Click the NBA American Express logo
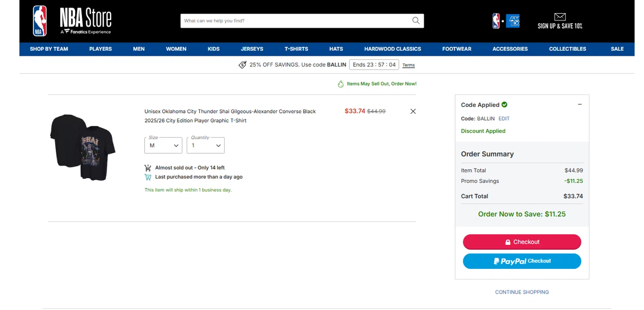Screen dimensions: 644x310 [x=506, y=21]
